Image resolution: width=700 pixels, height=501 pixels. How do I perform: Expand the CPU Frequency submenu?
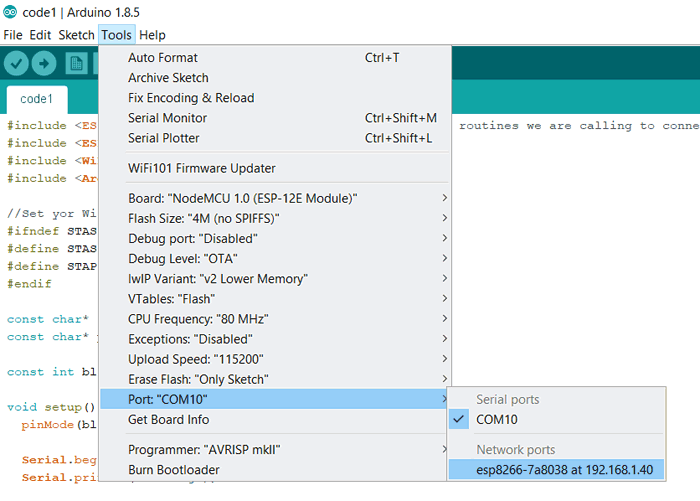point(275,319)
